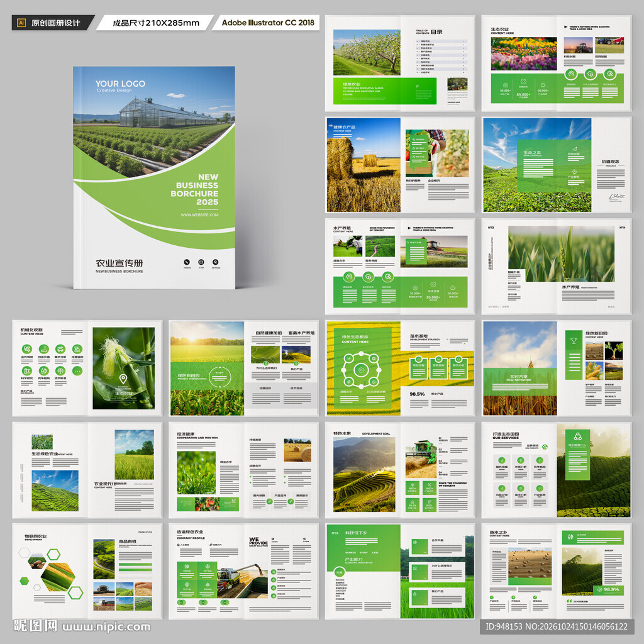Click the 目录 heading
The width and height of the screenshot is (644, 644).
[436, 31]
